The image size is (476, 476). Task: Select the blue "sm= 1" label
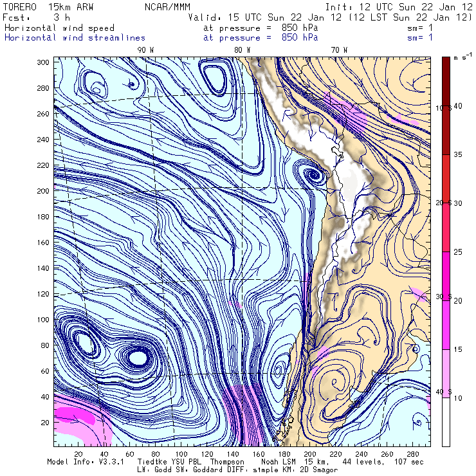click(420, 38)
